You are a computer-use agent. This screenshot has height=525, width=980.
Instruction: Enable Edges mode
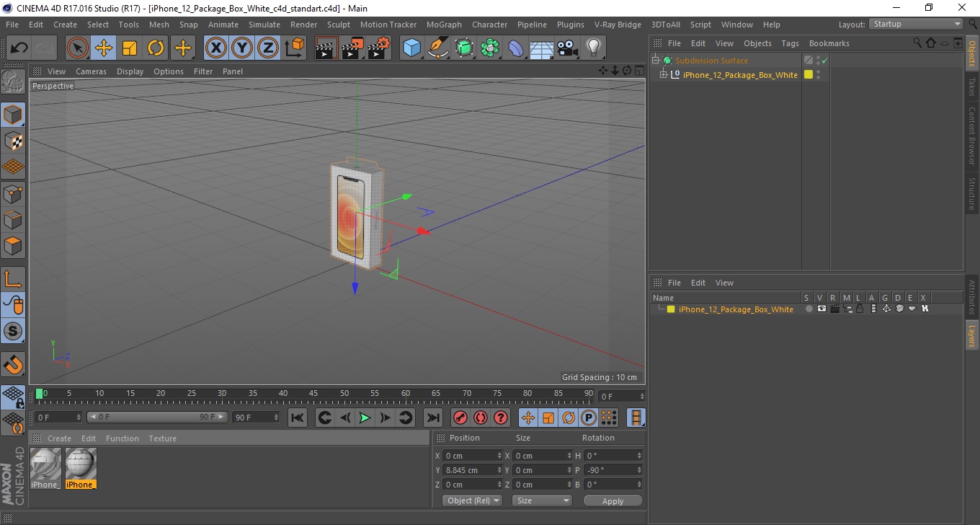pyautogui.click(x=13, y=219)
